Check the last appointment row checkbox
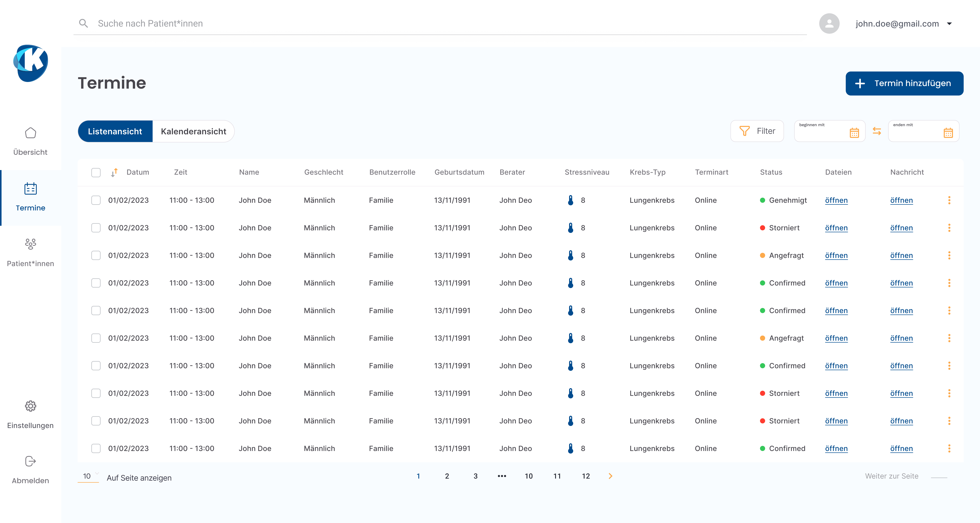Image resolution: width=980 pixels, height=523 pixels. (96, 448)
